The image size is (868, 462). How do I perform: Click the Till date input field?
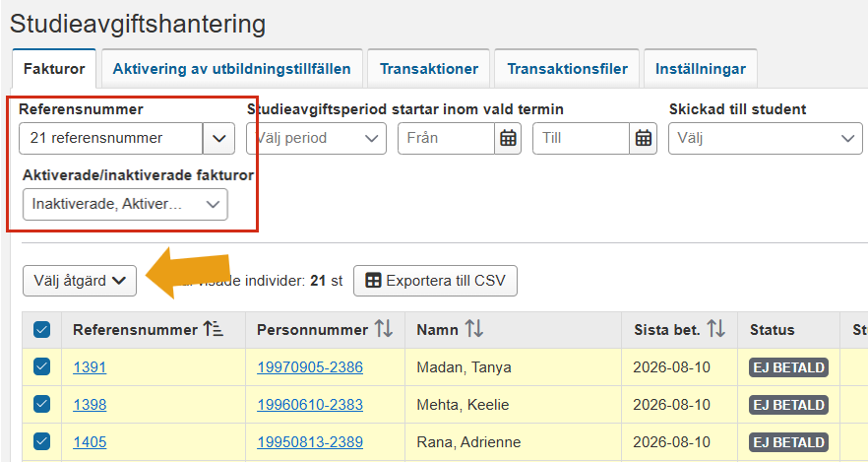(x=582, y=138)
